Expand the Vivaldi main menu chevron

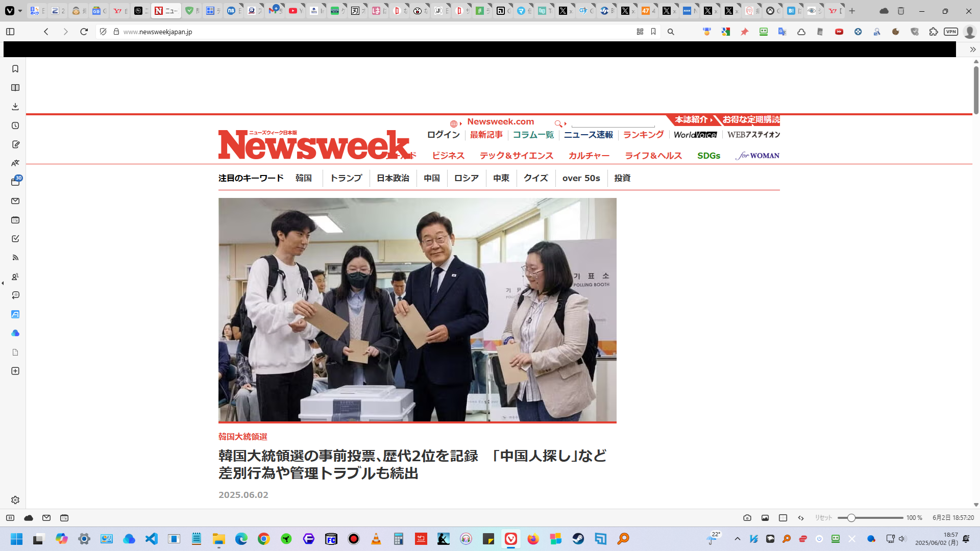pyautogui.click(x=19, y=11)
